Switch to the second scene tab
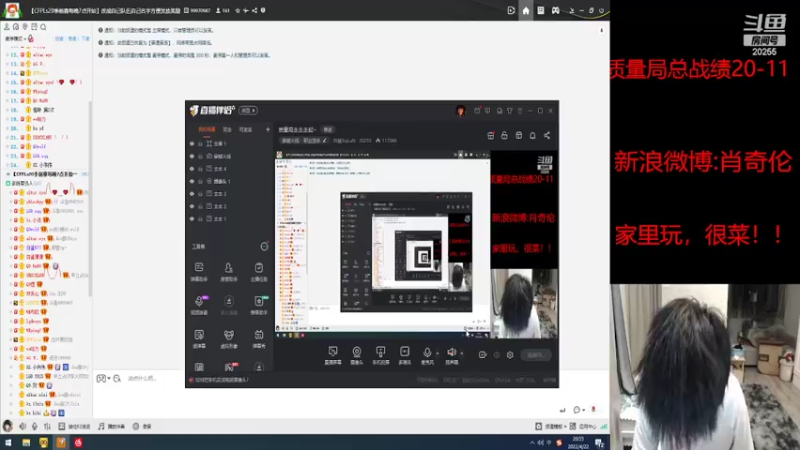The height and width of the screenshot is (450, 800). tap(227, 130)
